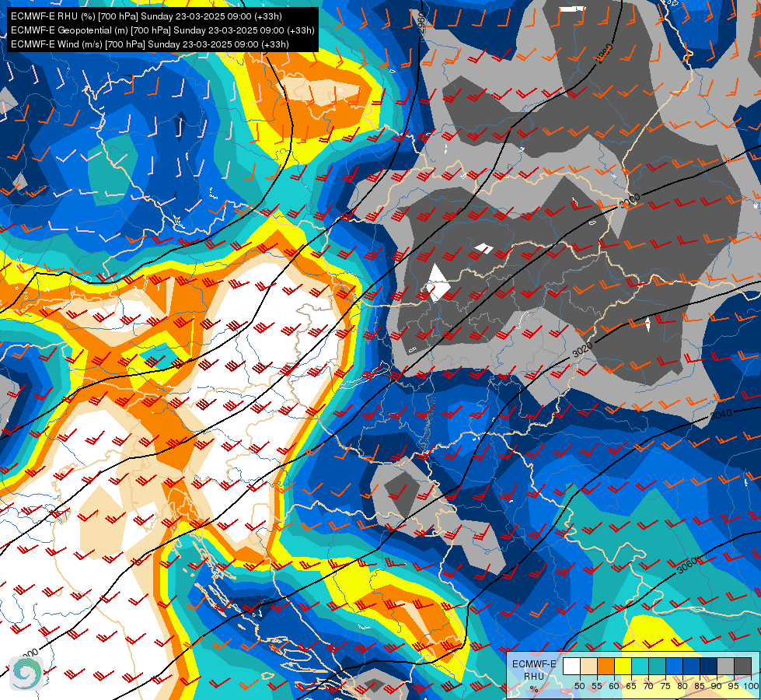Select the medium blue 80–85% legend swatch

pos(692,666)
